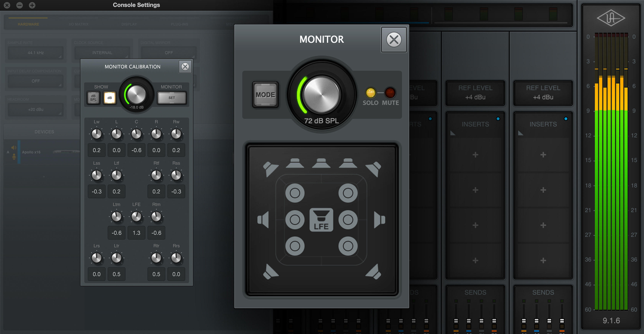Click the LFE calibration trim knob
This screenshot has width=644, height=334.
click(x=136, y=216)
